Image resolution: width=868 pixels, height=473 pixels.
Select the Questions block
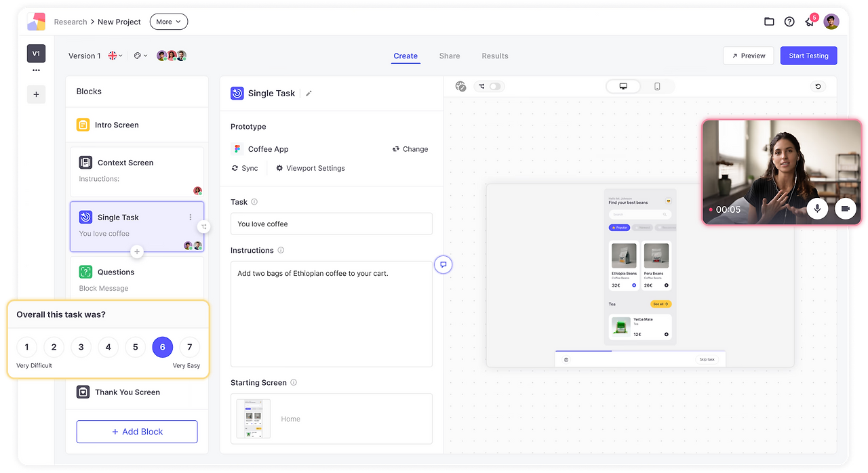click(x=137, y=279)
